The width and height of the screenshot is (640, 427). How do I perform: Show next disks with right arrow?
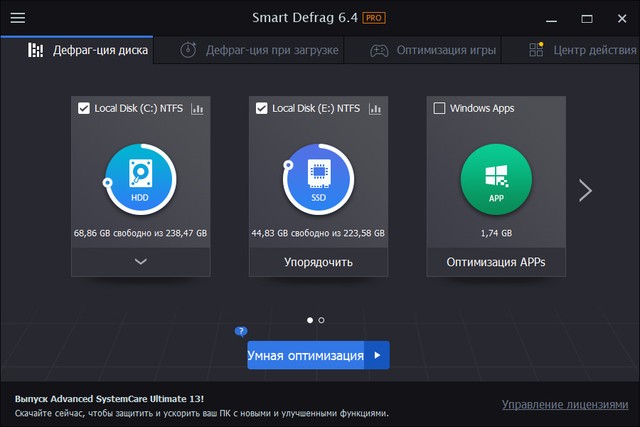(x=586, y=190)
